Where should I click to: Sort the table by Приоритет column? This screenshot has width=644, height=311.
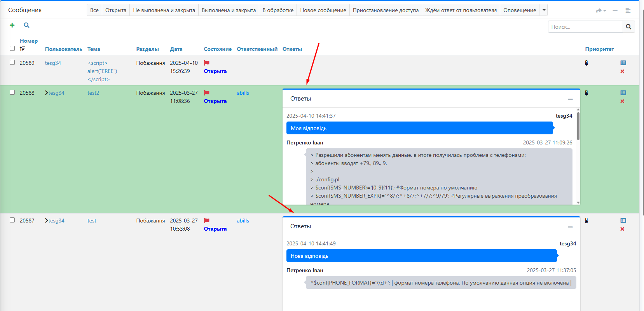click(x=600, y=49)
